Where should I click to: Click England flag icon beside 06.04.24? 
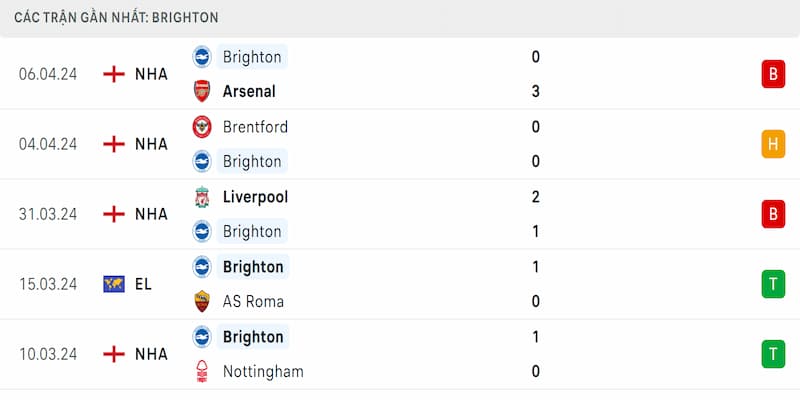114,74
